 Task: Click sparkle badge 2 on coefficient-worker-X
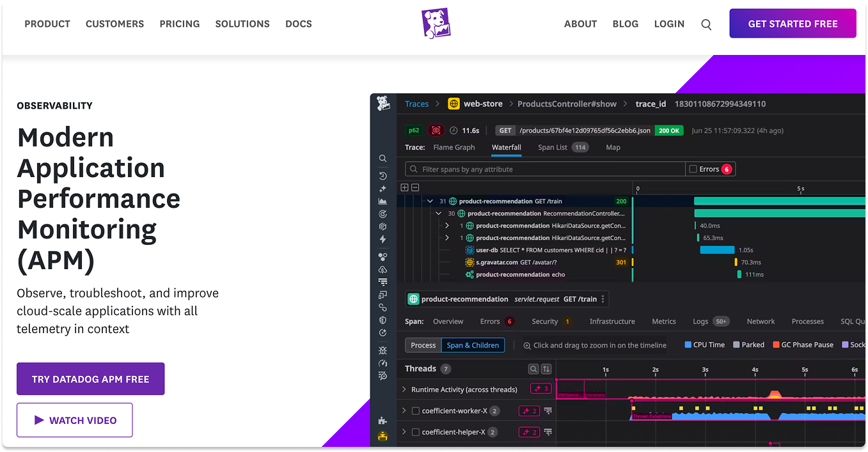[x=530, y=411]
